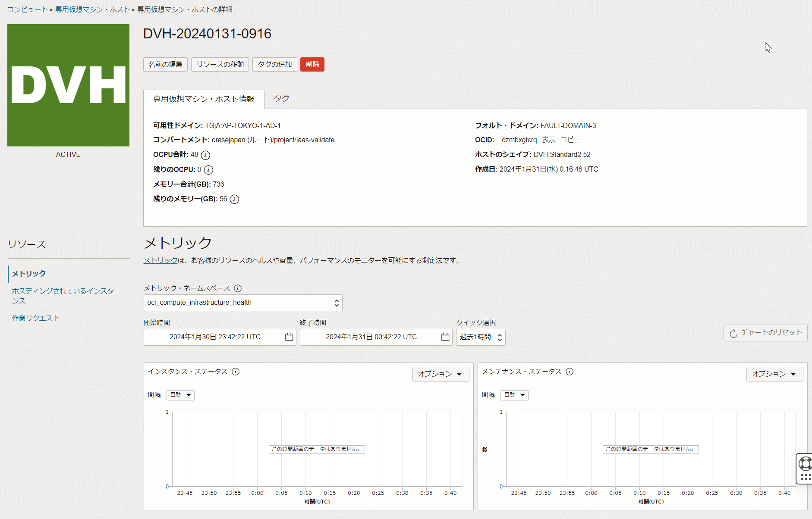
Task: Show info for インスタンス・ステータス chart
Action: click(236, 372)
